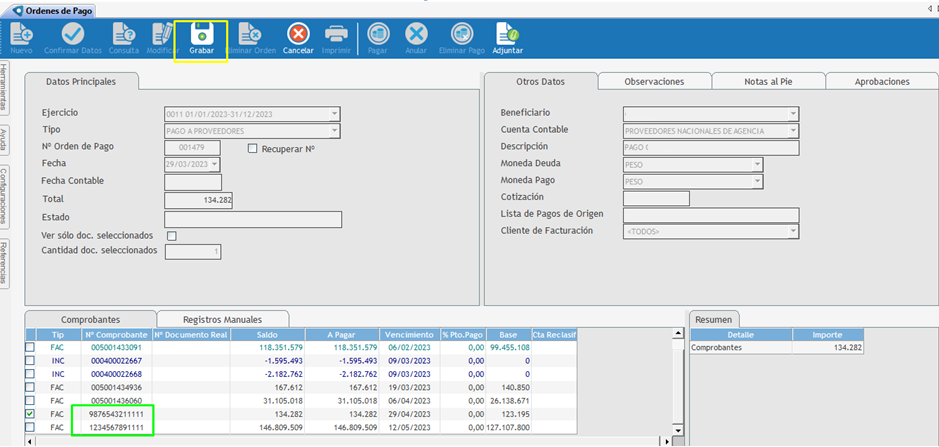Viewport: 939px width, 447px height.
Task: Click the Eliminar Orden toolbar icon
Action: pyautogui.click(x=250, y=33)
